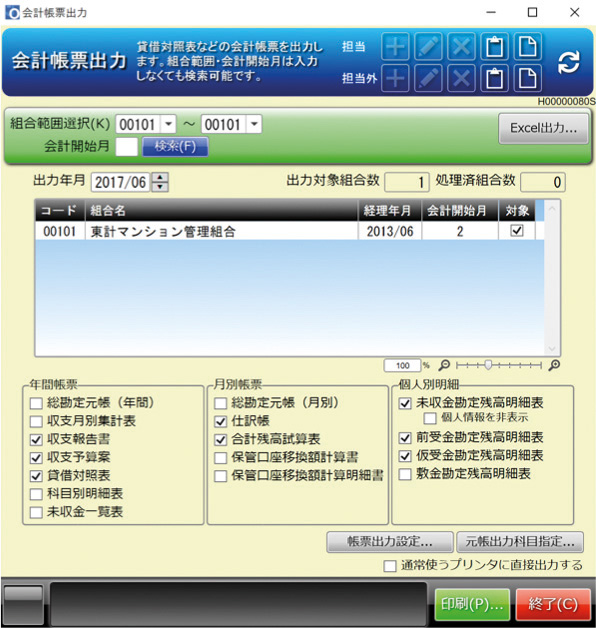Click the Excel出力 button

[x=544, y=128]
